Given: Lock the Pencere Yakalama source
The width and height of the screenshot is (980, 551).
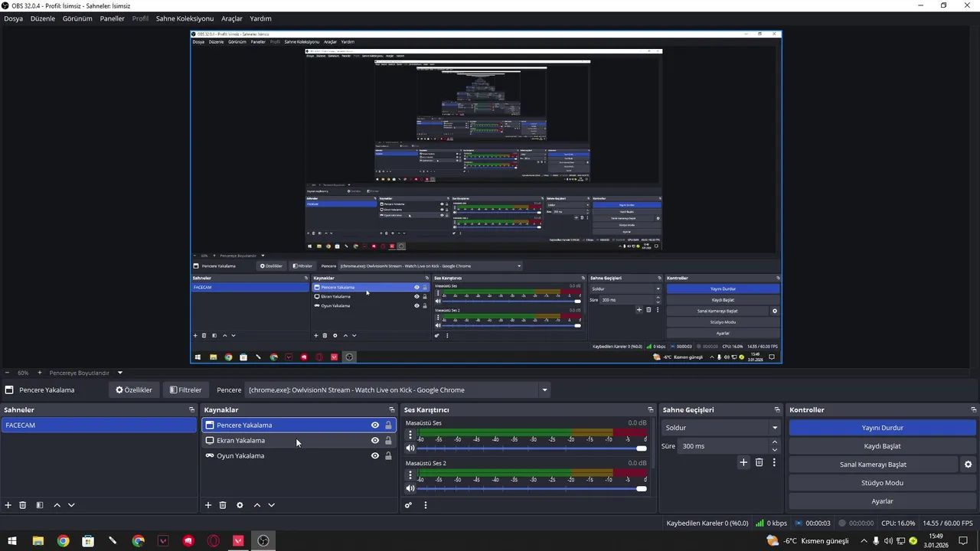Looking at the screenshot, I should click(388, 425).
